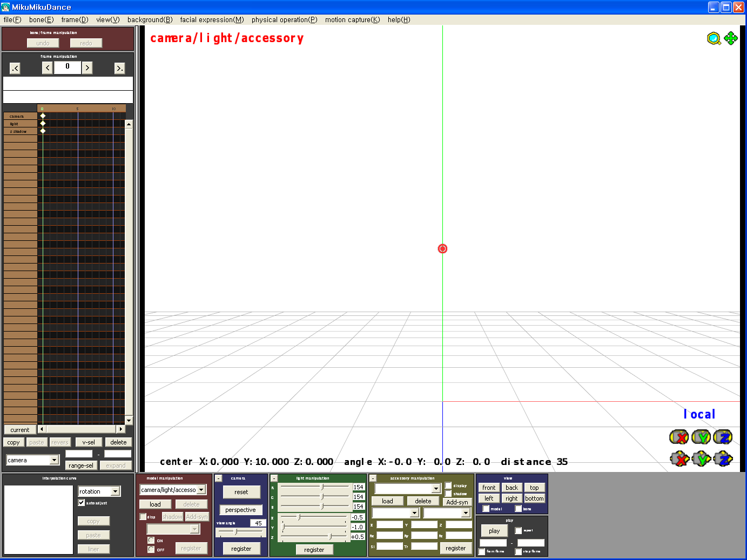
Task: Jump to last frame arrow button
Action: [119, 68]
